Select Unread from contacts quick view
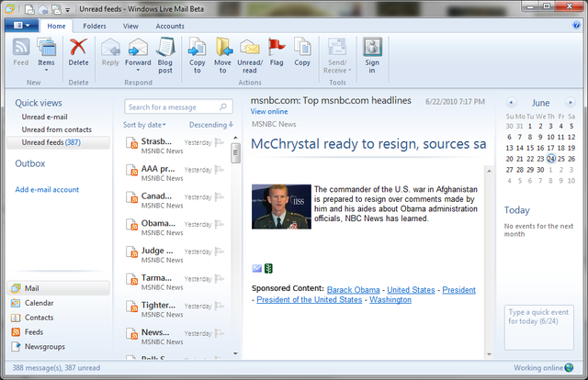The height and width of the screenshot is (380, 588). coord(57,129)
